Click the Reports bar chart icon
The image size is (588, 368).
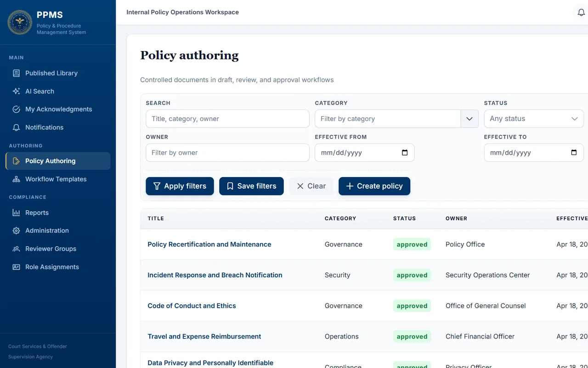tap(16, 213)
